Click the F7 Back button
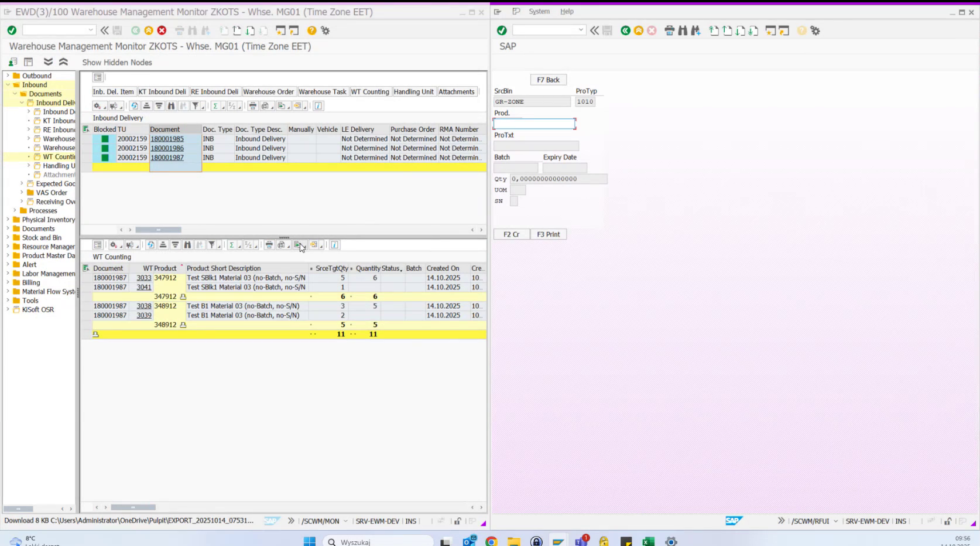The height and width of the screenshot is (546, 980). [548, 79]
